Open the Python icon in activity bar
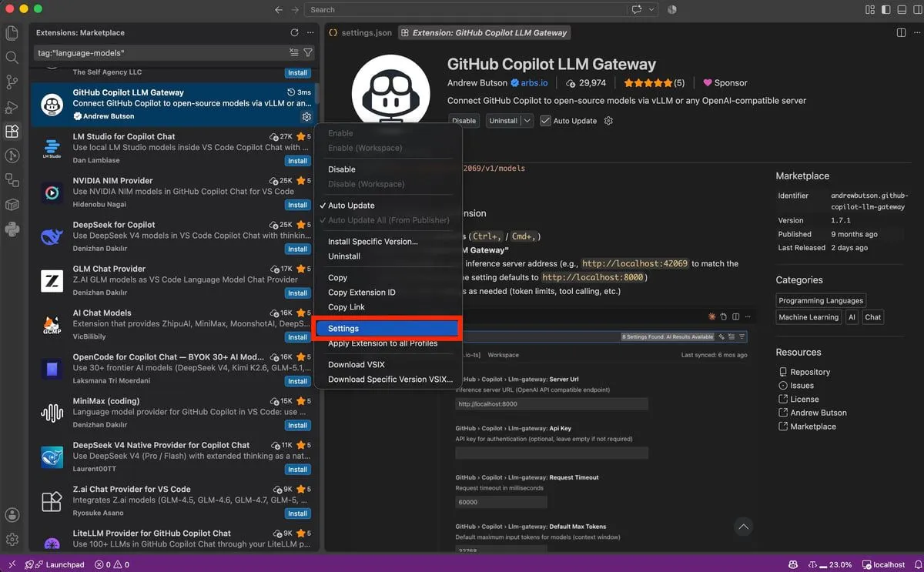The image size is (924, 572). pyautogui.click(x=12, y=229)
